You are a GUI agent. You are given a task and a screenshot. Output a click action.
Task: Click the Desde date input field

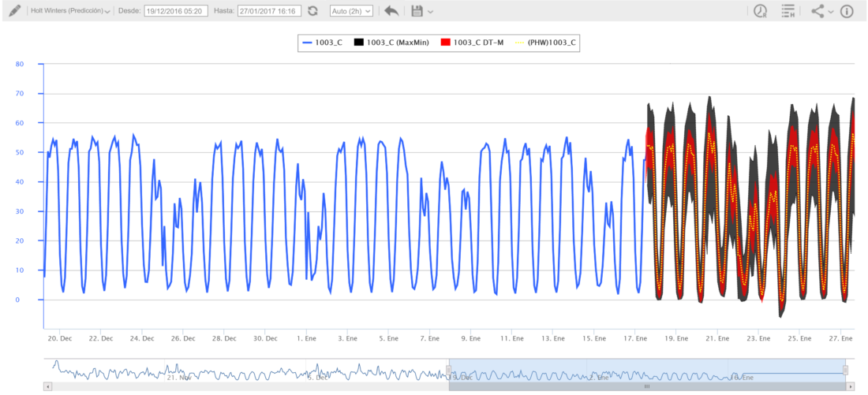tap(176, 11)
